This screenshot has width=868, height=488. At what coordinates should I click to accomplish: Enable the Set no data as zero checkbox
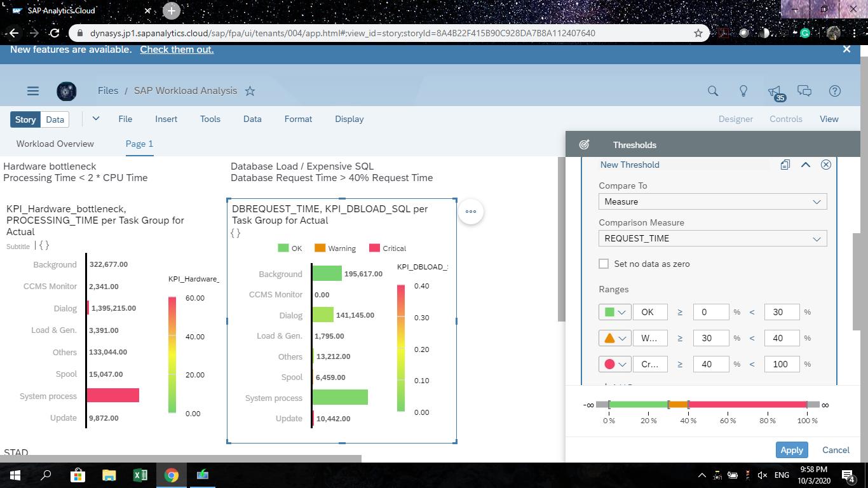[603, 264]
